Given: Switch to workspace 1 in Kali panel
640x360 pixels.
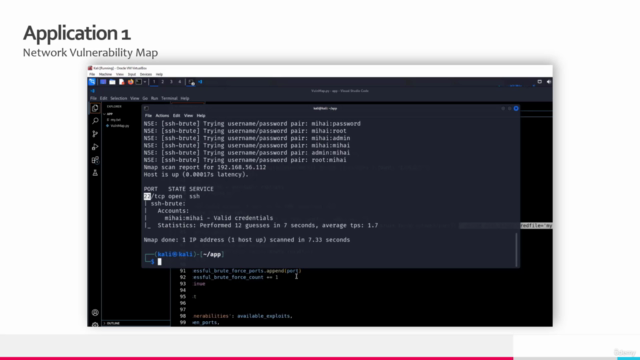Looking at the screenshot, I should pyautogui.click(x=154, y=82).
